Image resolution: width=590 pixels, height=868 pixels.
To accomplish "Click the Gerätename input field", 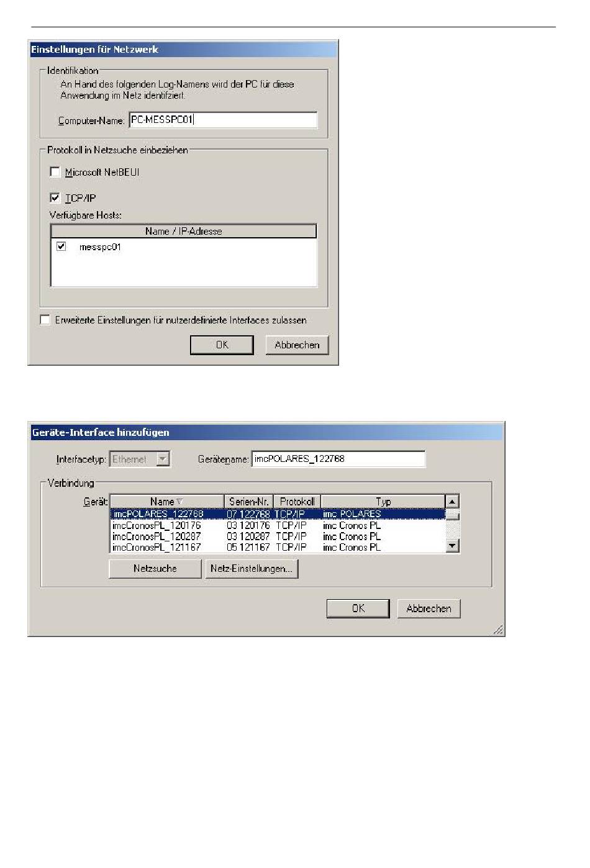I will coord(338,459).
